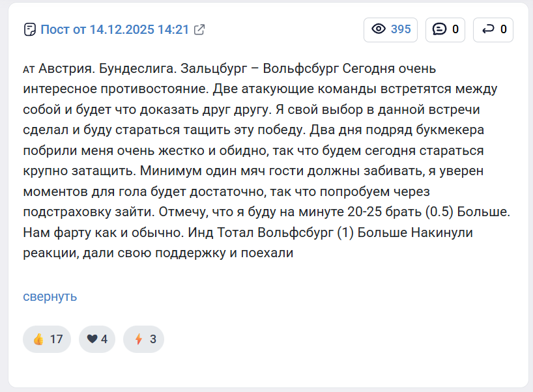The image size is (533, 392).
Task: Click the views counter showing 395
Action: (x=390, y=29)
